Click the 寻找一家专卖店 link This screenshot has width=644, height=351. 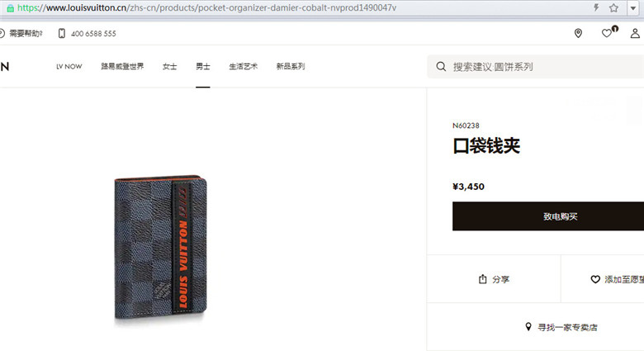pyautogui.click(x=561, y=327)
